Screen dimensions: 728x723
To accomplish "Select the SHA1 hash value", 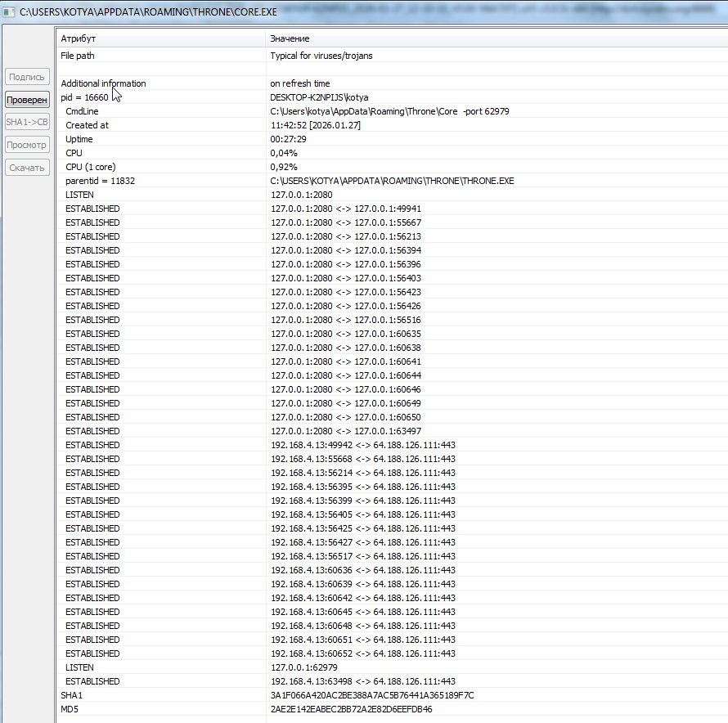I will [372, 696].
